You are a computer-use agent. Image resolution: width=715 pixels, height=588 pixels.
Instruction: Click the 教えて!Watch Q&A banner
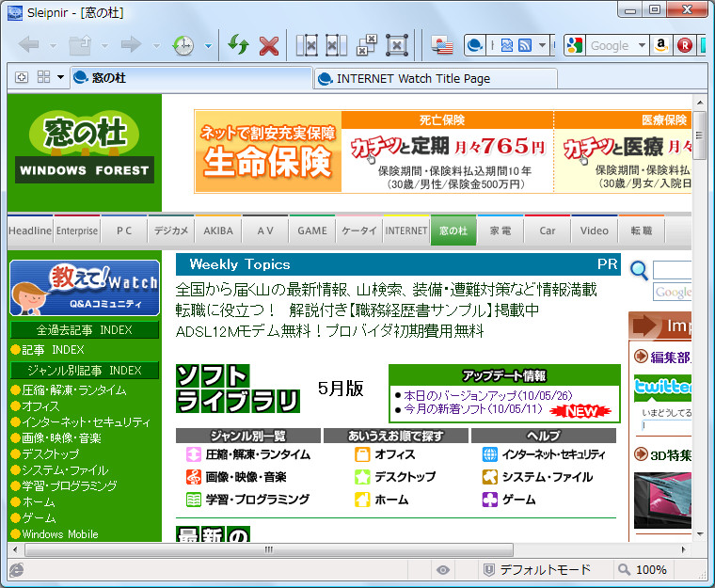point(85,288)
